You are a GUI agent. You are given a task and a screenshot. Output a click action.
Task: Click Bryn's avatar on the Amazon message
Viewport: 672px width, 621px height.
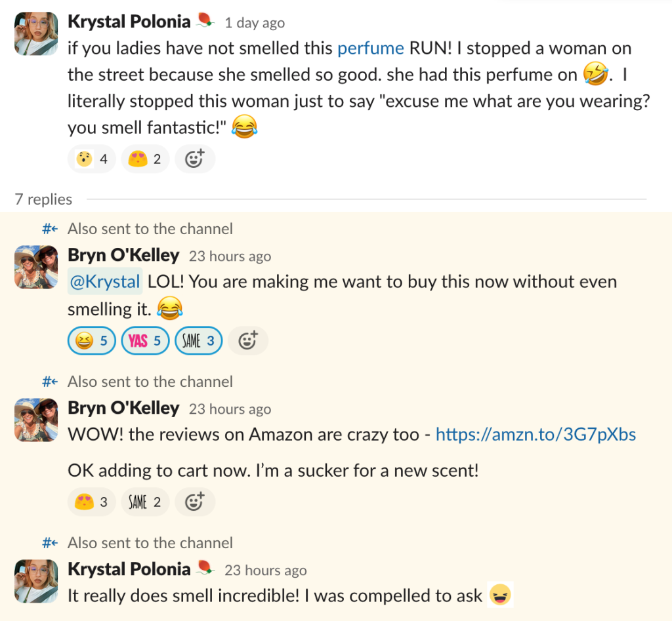click(36, 420)
